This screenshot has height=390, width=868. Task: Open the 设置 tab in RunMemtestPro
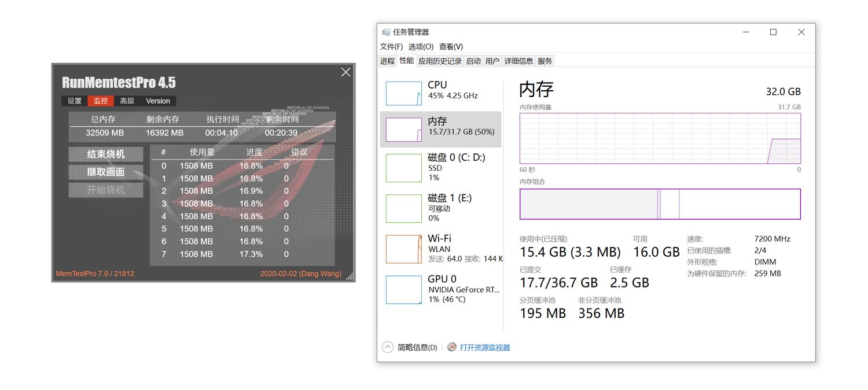pos(74,100)
